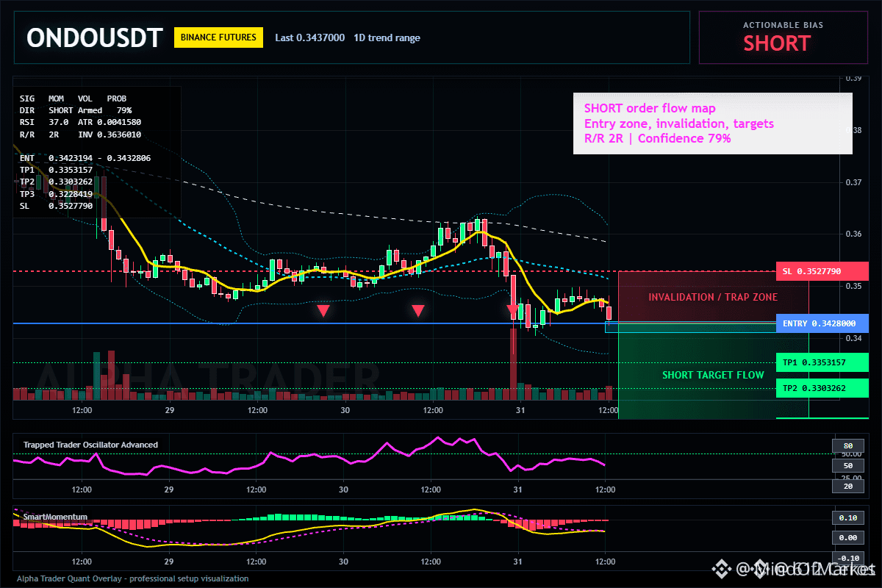Click the R/R 2R INV 0.3636010 row
Screen dimensions: 882x588
[81, 135]
